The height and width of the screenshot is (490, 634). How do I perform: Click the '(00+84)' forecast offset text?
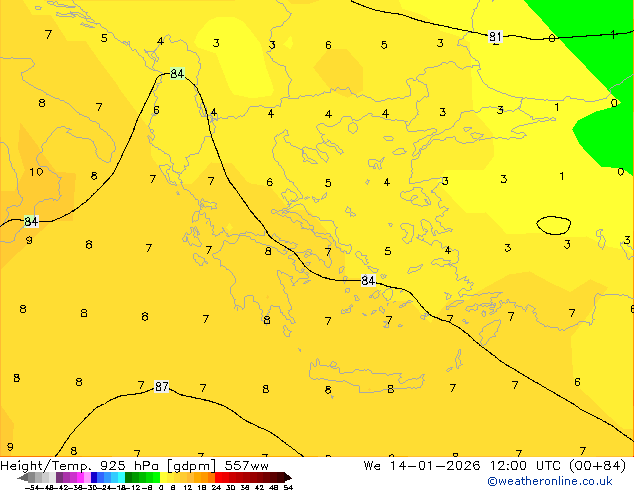pyautogui.click(x=598, y=466)
